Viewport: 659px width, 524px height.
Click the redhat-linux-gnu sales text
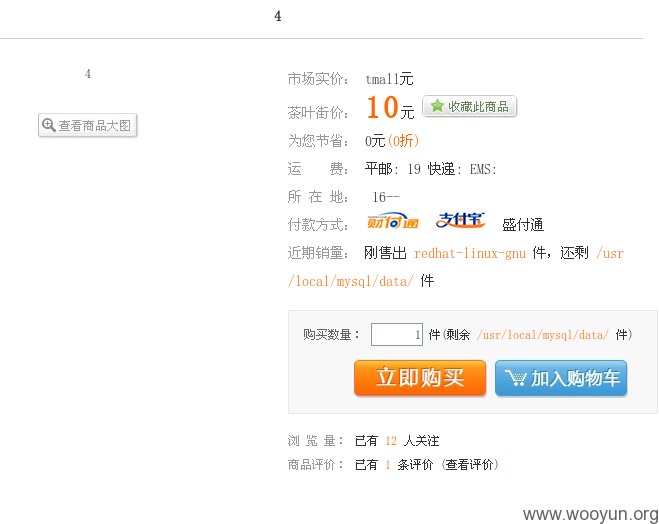pyautogui.click(x=469, y=253)
